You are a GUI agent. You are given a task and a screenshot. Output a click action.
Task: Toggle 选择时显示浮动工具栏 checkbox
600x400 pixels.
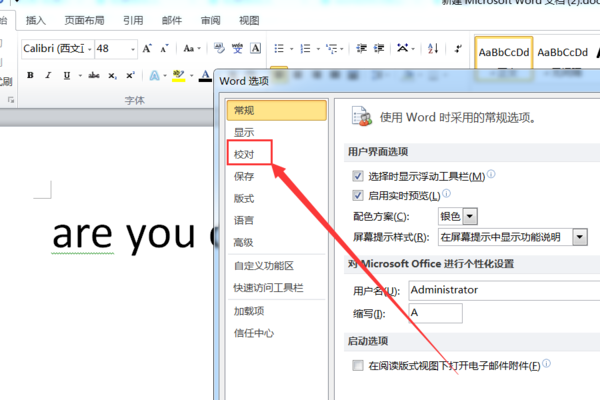tap(358, 176)
